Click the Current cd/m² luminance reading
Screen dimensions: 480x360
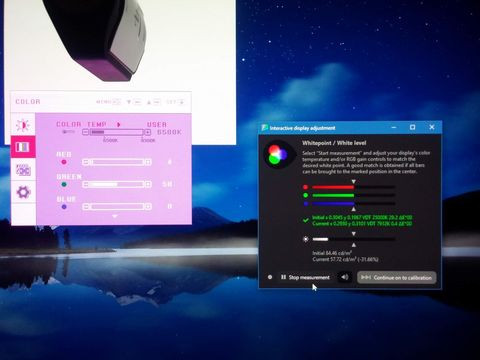coord(345,259)
